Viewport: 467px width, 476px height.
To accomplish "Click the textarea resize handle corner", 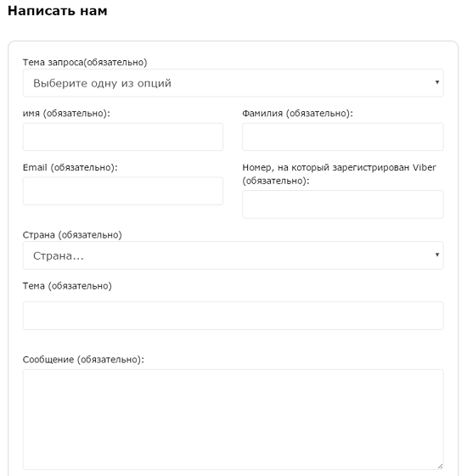I will [x=440, y=466].
